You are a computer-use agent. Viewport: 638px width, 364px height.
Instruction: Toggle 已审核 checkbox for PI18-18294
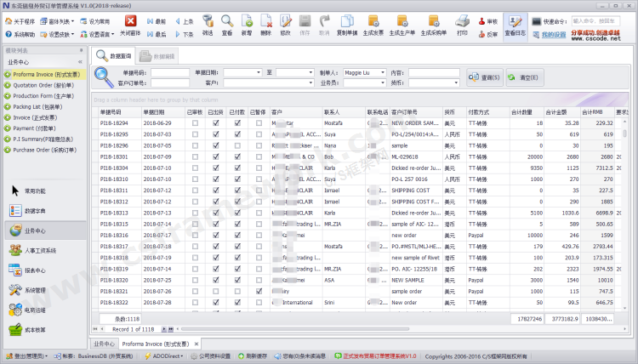[x=196, y=123]
